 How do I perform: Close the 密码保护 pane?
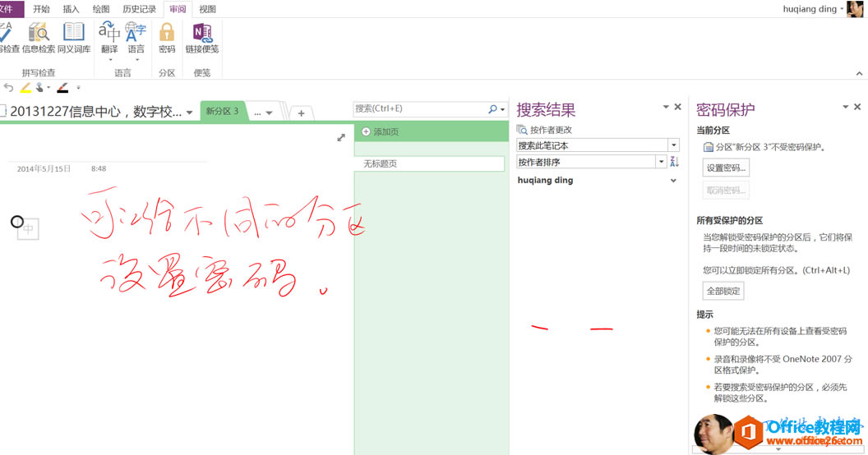click(857, 107)
